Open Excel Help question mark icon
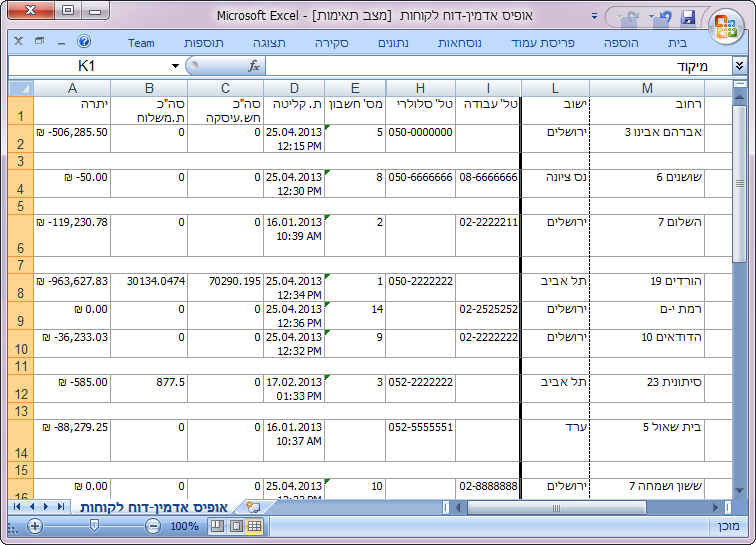Viewport: 756px width, 545px height. tap(84, 42)
